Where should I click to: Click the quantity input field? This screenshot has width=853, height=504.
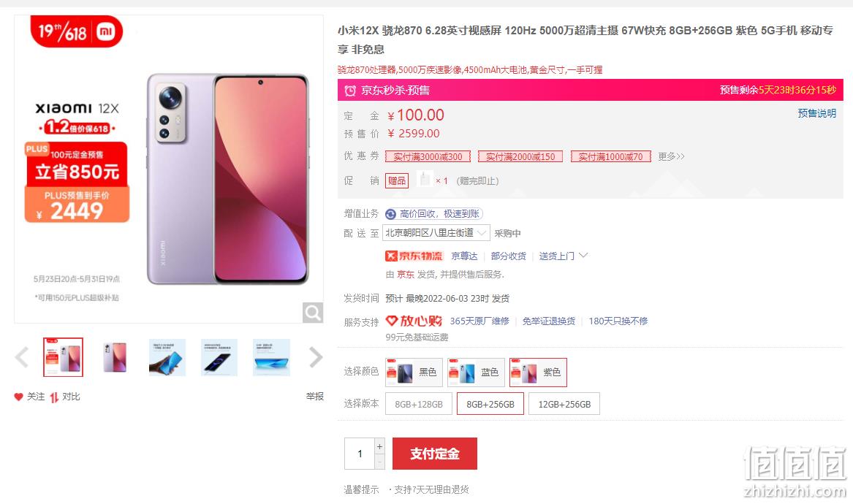point(360,454)
